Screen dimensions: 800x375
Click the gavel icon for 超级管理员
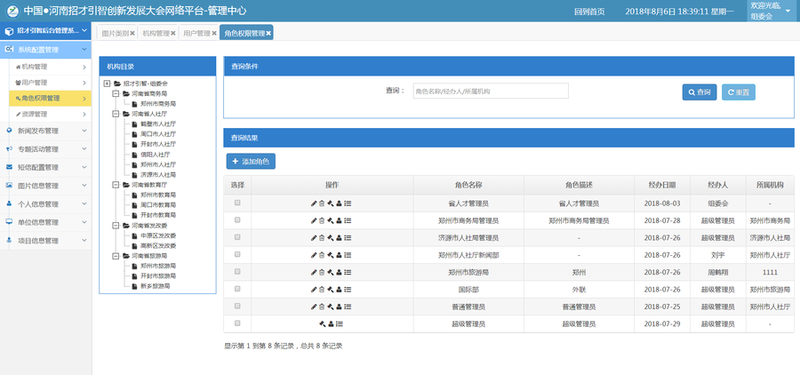point(322,323)
